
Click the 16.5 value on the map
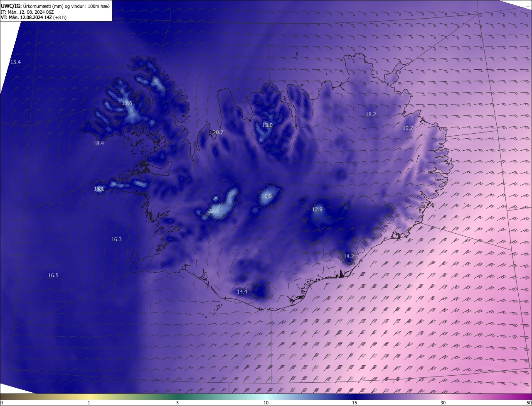pyautogui.click(x=53, y=276)
